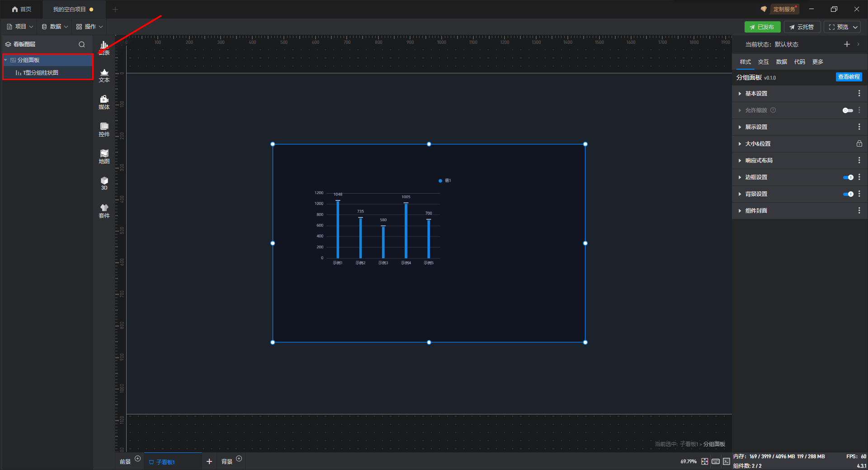Click the lock icon on 大小&位置

pos(859,144)
